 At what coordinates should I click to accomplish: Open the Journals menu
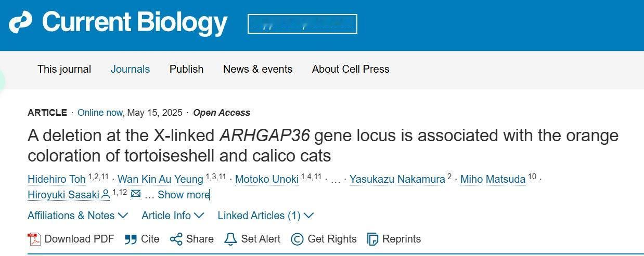[x=130, y=69]
